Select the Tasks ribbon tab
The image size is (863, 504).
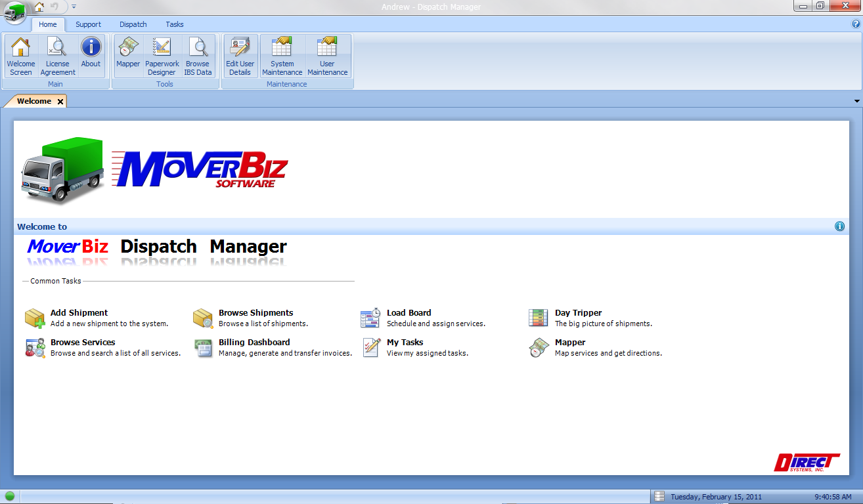tap(175, 24)
